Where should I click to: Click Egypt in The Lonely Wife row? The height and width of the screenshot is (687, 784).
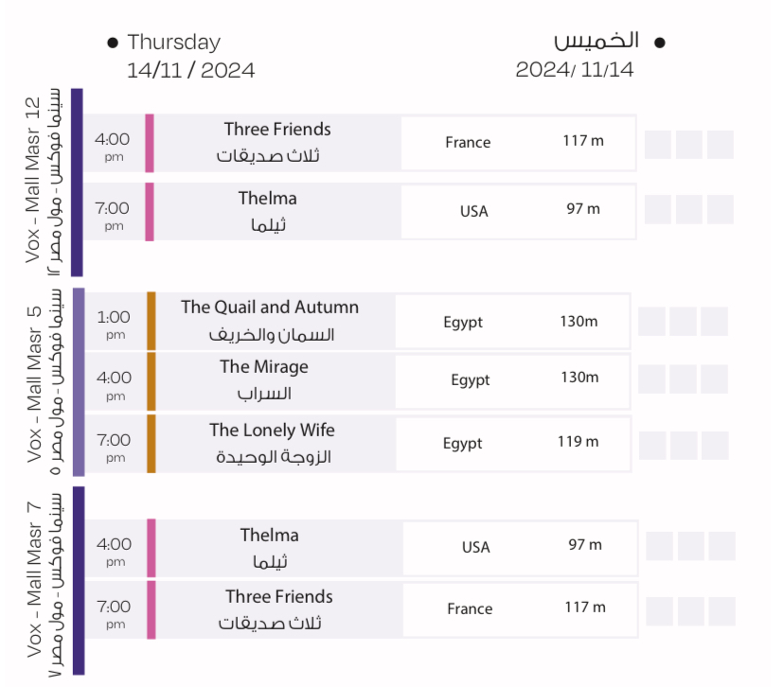click(463, 443)
